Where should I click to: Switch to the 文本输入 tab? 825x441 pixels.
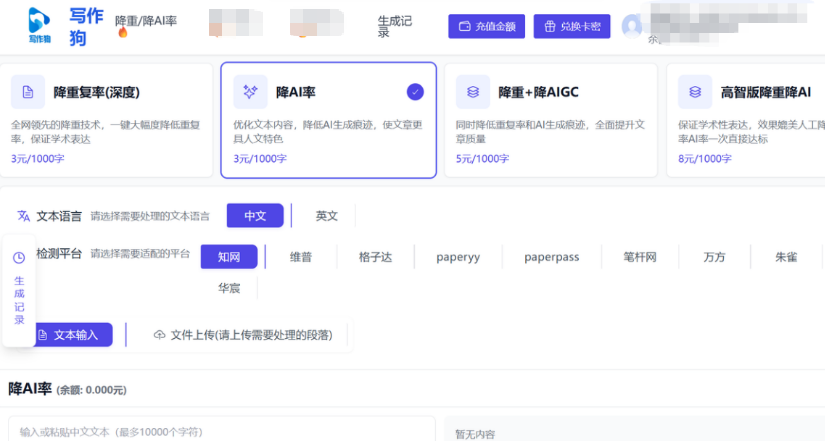[x=74, y=335]
